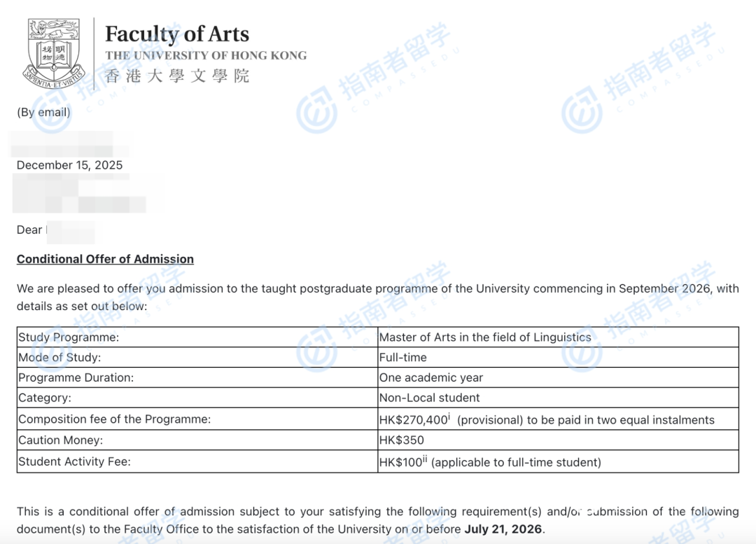Click "Master of Arts in the field of Linguistics"
The image size is (756, 544).
(485, 337)
